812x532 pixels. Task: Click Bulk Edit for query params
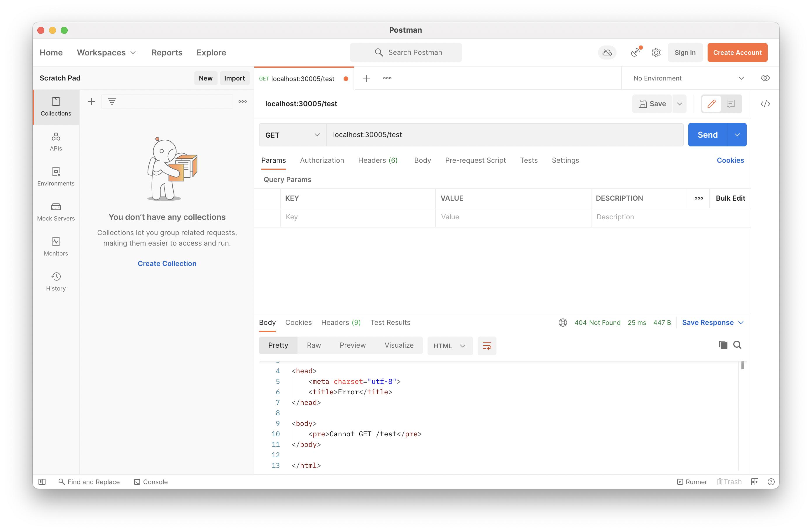730,198
